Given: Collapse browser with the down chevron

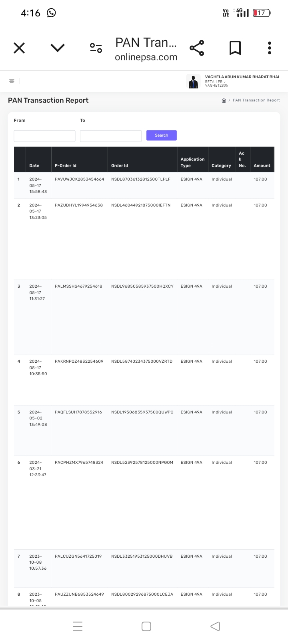Looking at the screenshot, I should [x=58, y=48].
